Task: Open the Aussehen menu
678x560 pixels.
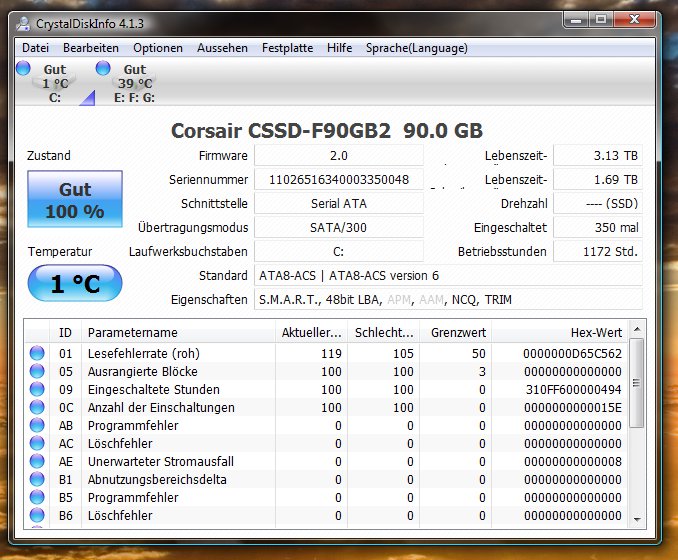Action: pos(222,48)
